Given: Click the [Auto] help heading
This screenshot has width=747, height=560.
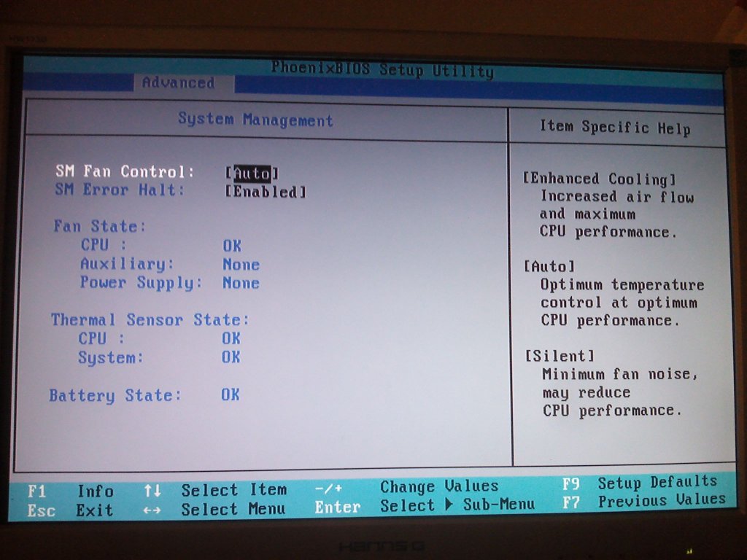Looking at the screenshot, I should coord(549,266).
